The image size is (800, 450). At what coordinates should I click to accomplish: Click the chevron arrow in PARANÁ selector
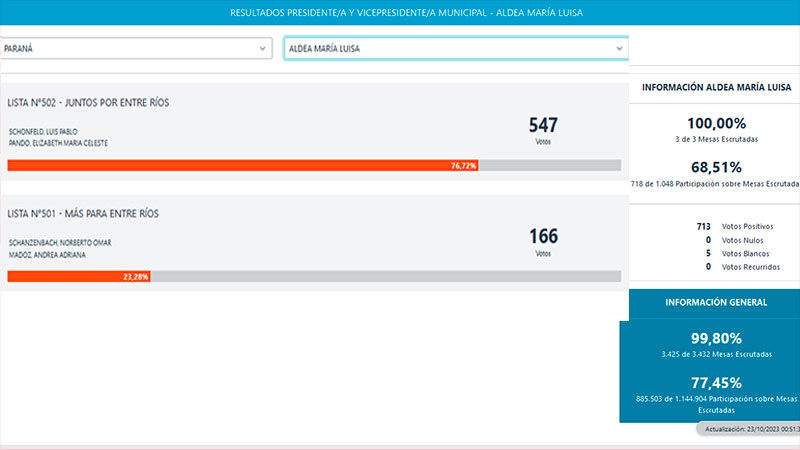pos(263,48)
